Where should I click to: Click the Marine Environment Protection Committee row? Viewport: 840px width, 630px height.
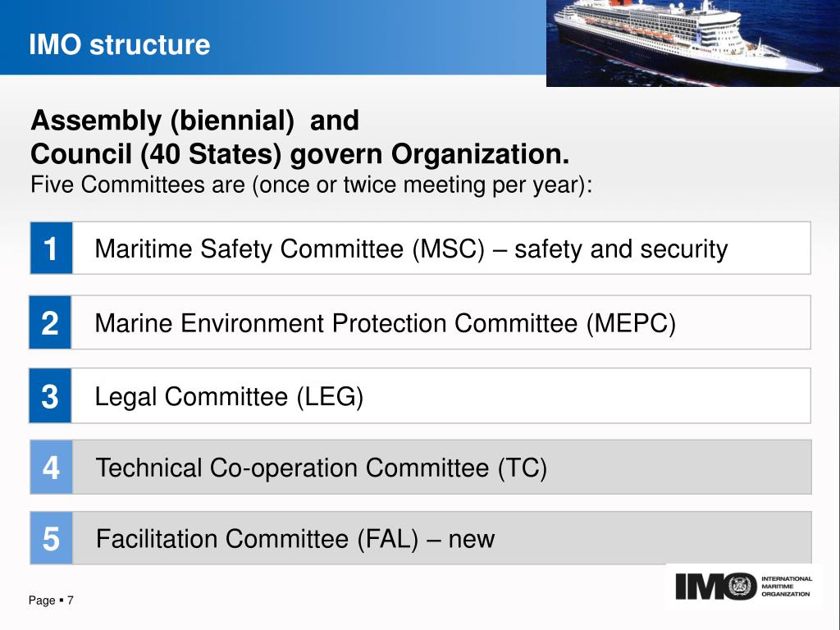click(x=421, y=322)
